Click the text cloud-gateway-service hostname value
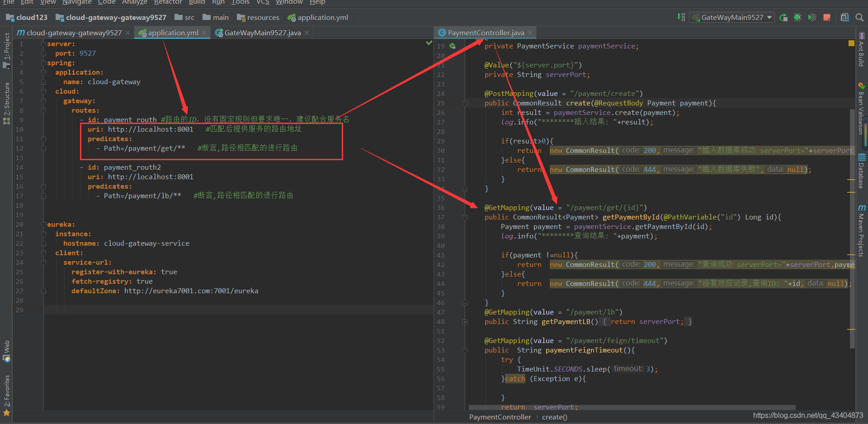Screen dimensions: 868x424 click(x=146, y=243)
